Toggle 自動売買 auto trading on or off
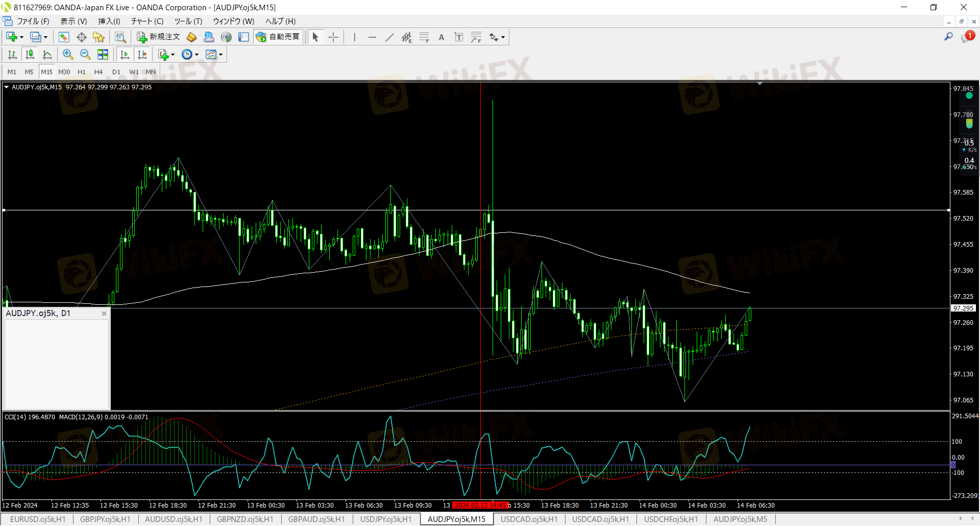980x526 pixels. click(x=279, y=37)
